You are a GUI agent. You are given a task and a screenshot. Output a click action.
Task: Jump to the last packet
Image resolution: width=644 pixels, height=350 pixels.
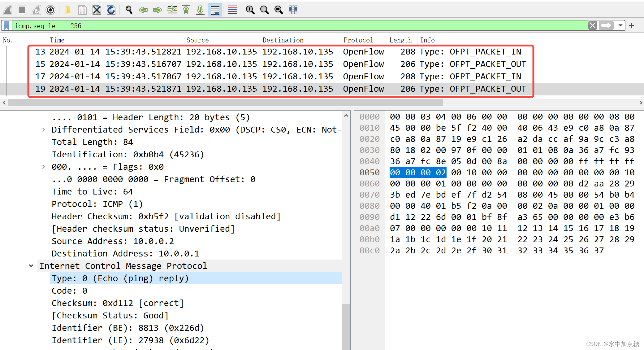coord(200,10)
